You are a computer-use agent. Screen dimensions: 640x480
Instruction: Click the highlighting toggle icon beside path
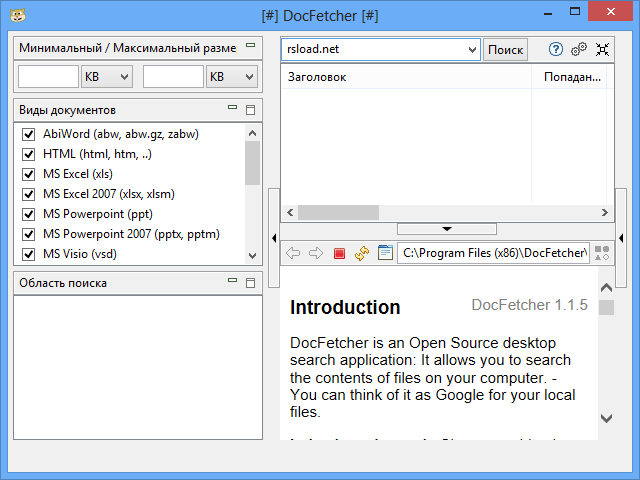[x=602, y=253]
